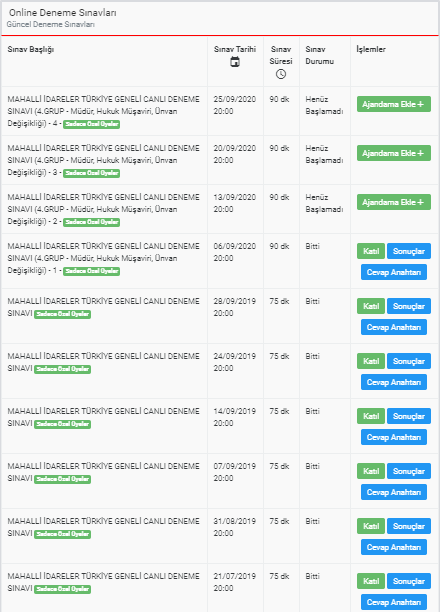Click the Sınav Durumu column header
Viewport: 440px width, 612px height.
pos(319,55)
